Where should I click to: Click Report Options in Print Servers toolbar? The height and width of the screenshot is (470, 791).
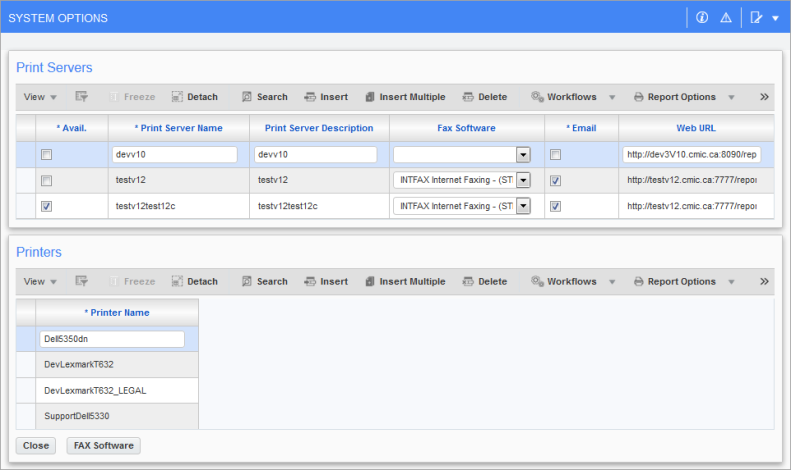pyautogui.click(x=674, y=97)
